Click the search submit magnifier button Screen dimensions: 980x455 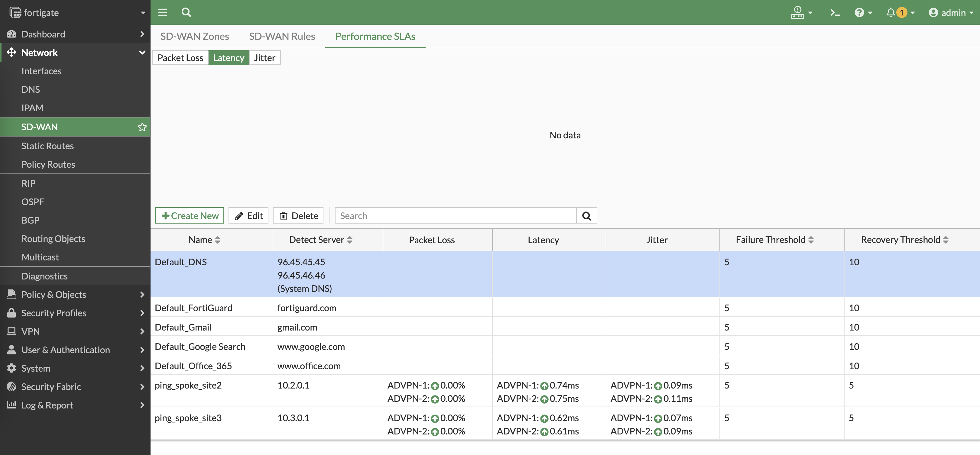click(x=586, y=216)
